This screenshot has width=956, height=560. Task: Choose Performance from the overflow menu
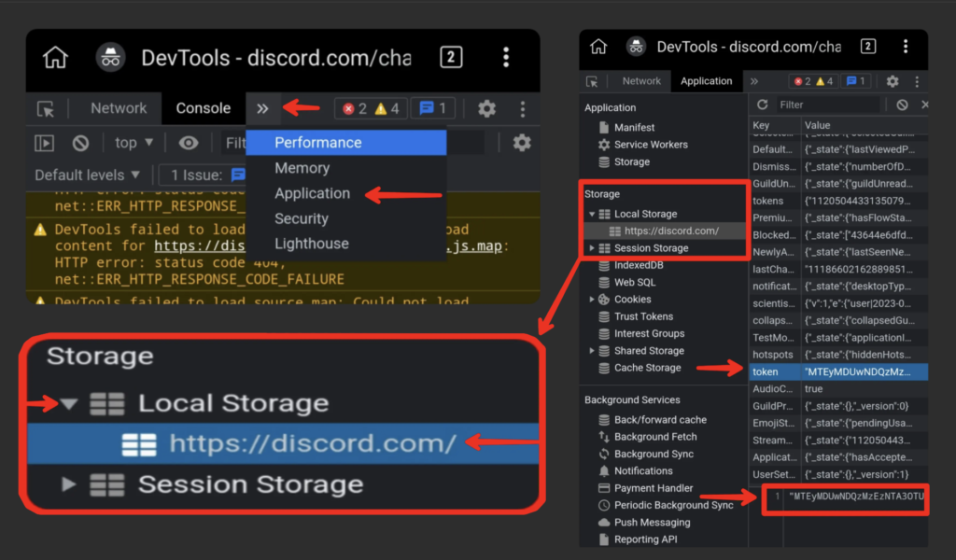[346, 143]
